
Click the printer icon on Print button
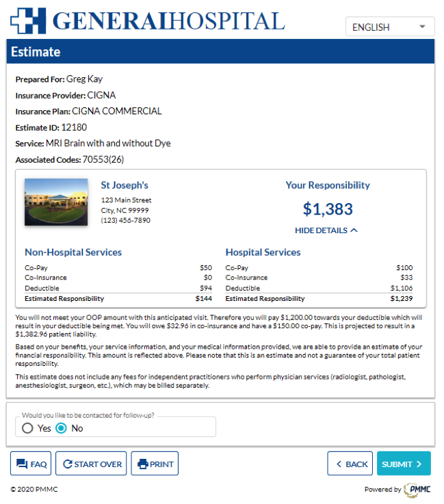click(143, 464)
